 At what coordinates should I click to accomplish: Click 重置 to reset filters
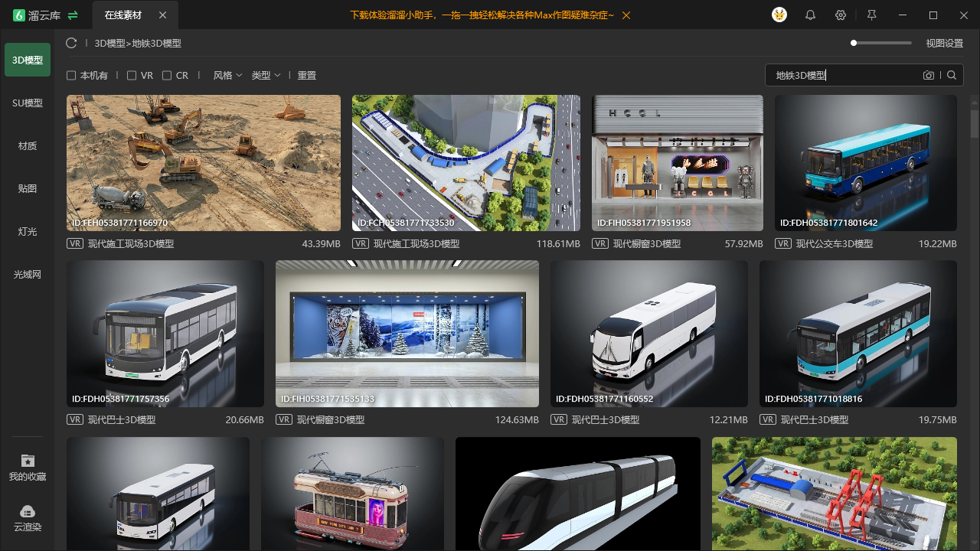point(307,76)
